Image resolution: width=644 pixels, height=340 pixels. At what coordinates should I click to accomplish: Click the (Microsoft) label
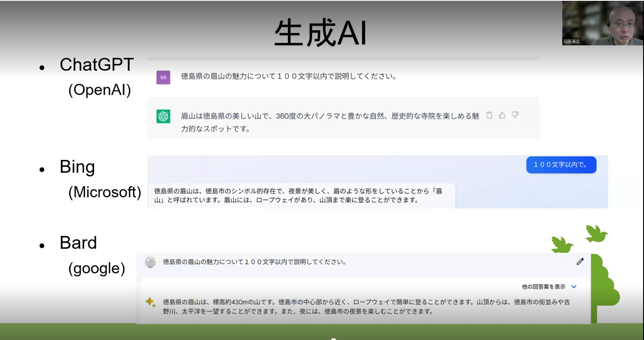(105, 192)
